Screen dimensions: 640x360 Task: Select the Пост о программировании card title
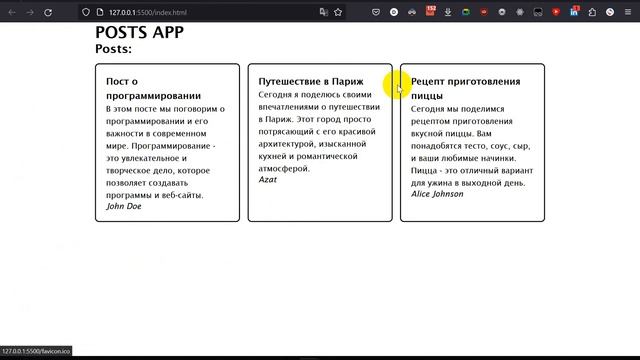(153, 89)
